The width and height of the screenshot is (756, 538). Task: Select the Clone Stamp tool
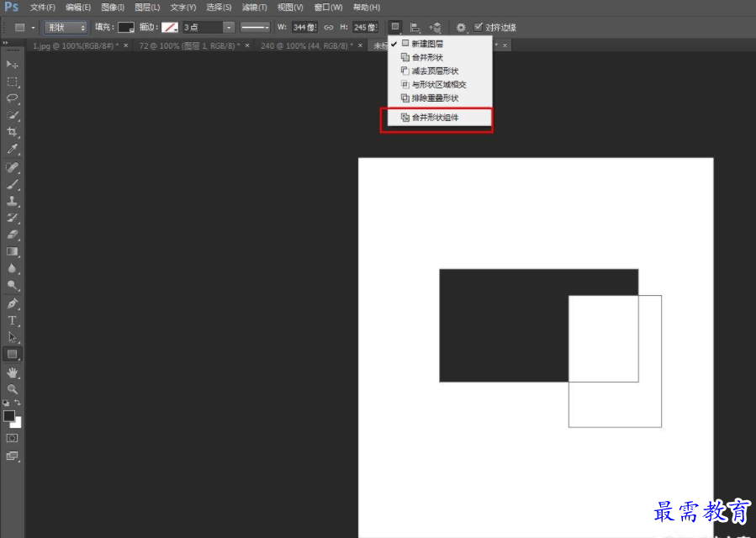coord(13,201)
